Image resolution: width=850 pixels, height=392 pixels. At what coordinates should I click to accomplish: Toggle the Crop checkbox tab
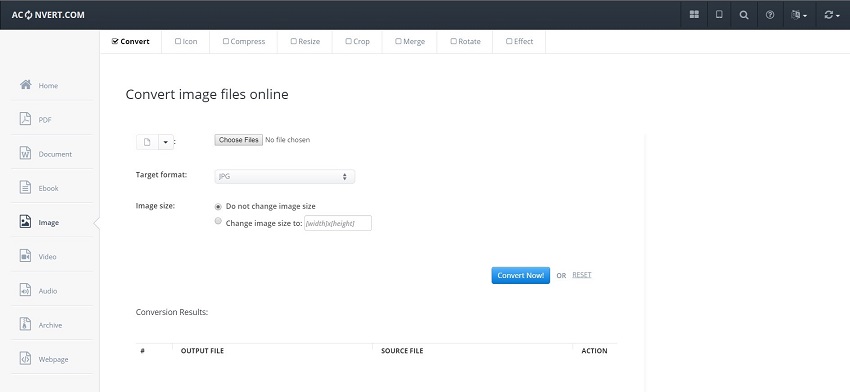358,41
